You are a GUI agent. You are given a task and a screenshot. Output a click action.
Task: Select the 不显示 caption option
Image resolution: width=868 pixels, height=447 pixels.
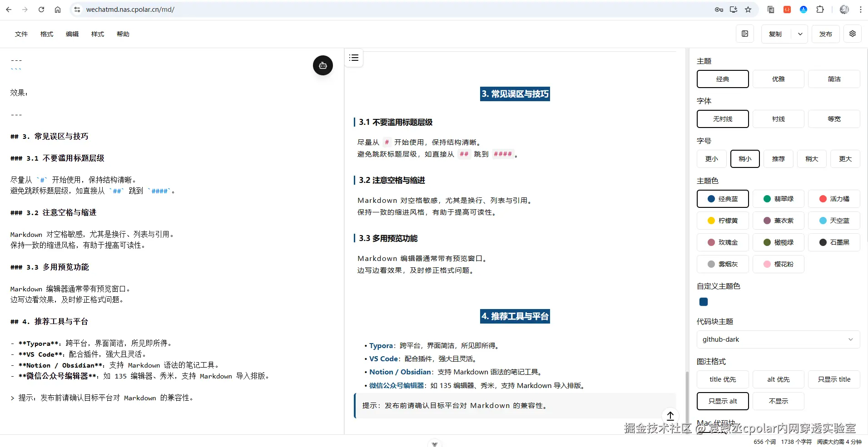[x=779, y=401]
